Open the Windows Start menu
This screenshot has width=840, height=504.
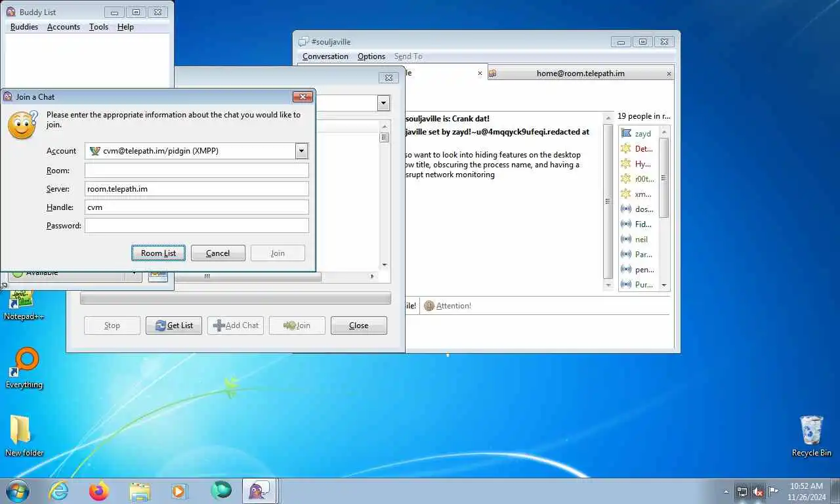click(18, 490)
